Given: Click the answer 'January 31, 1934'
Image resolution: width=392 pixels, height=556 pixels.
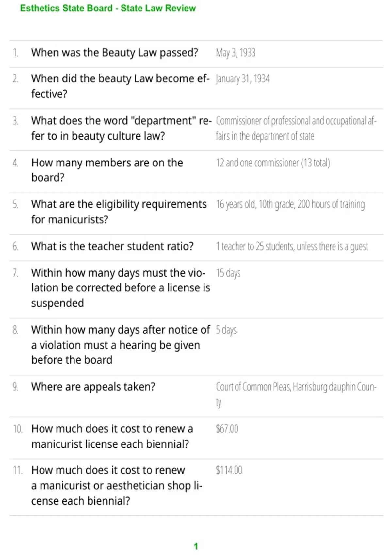Looking at the screenshot, I should (242, 78).
